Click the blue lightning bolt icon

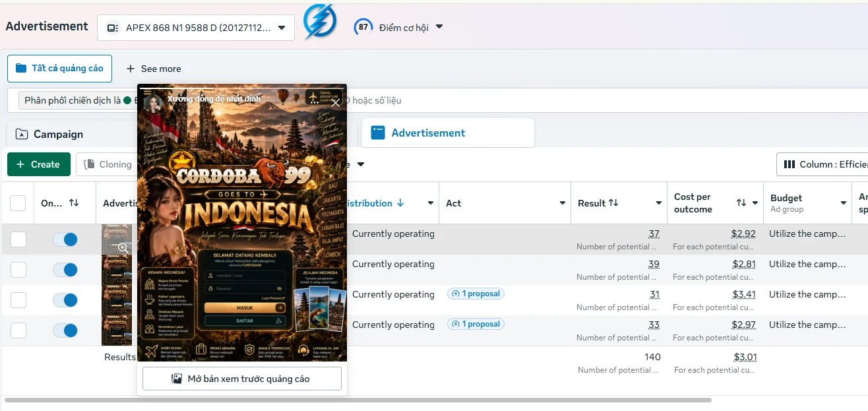click(320, 21)
